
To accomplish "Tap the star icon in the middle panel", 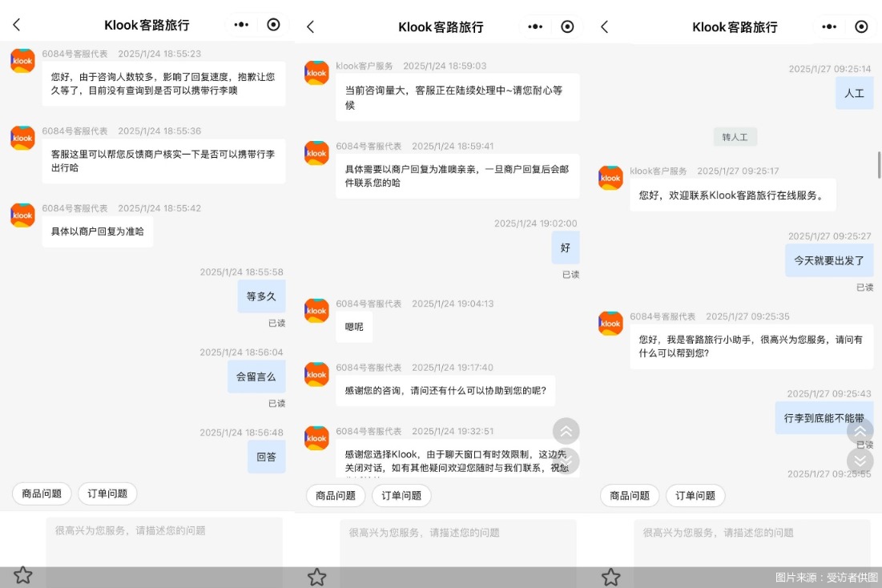I will [317, 575].
